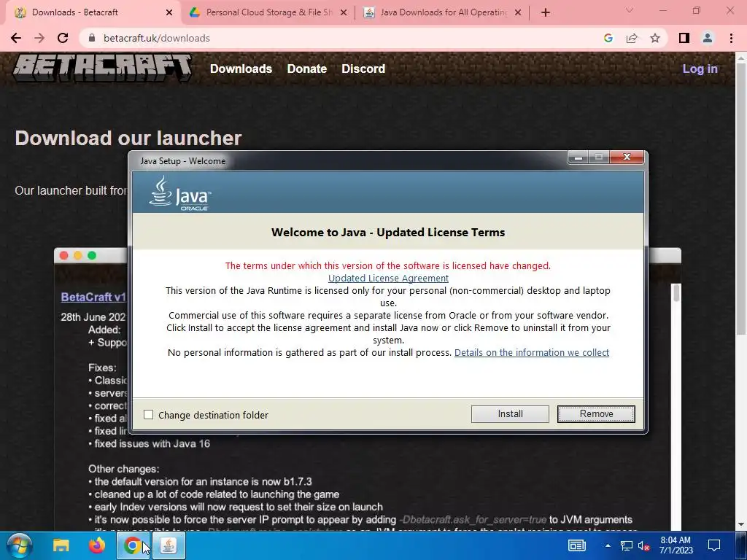
Task: Click the page scrollbar up arrow
Action: [x=741, y=58]
